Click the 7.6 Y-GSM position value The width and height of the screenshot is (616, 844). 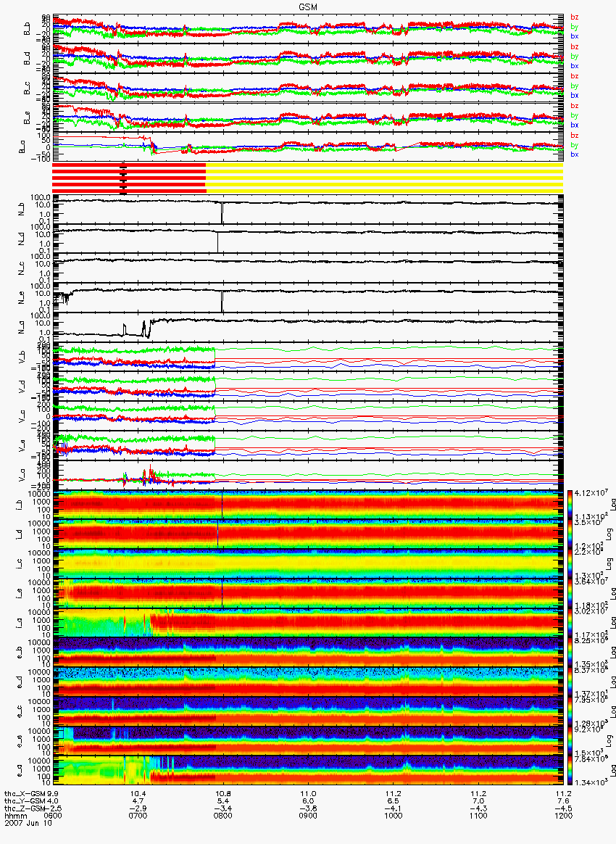point(563,801)
